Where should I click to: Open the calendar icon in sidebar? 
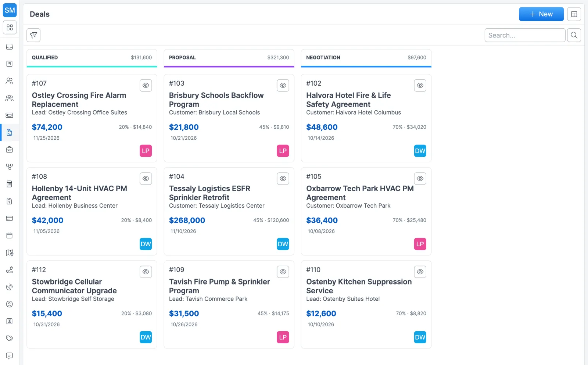click(x=10, y=235)
